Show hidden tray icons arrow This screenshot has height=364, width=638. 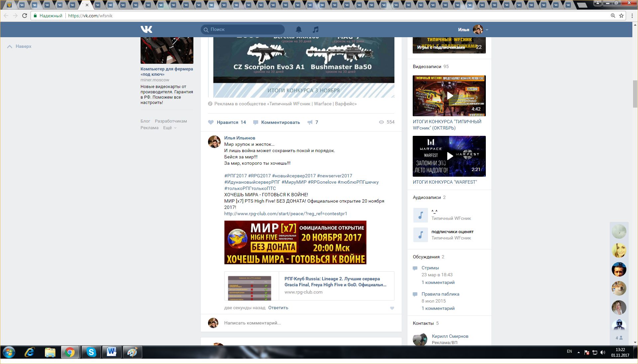[579, 352]
